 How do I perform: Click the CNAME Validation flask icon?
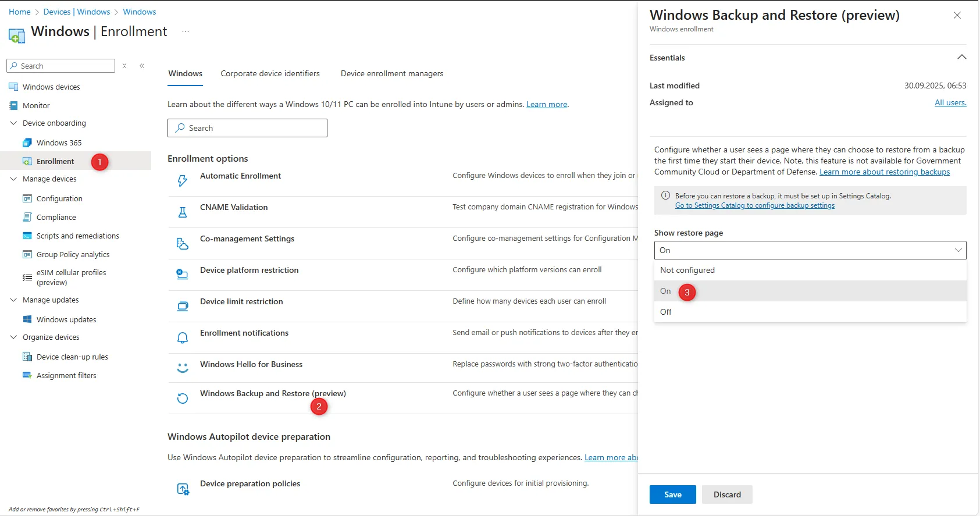183,212
